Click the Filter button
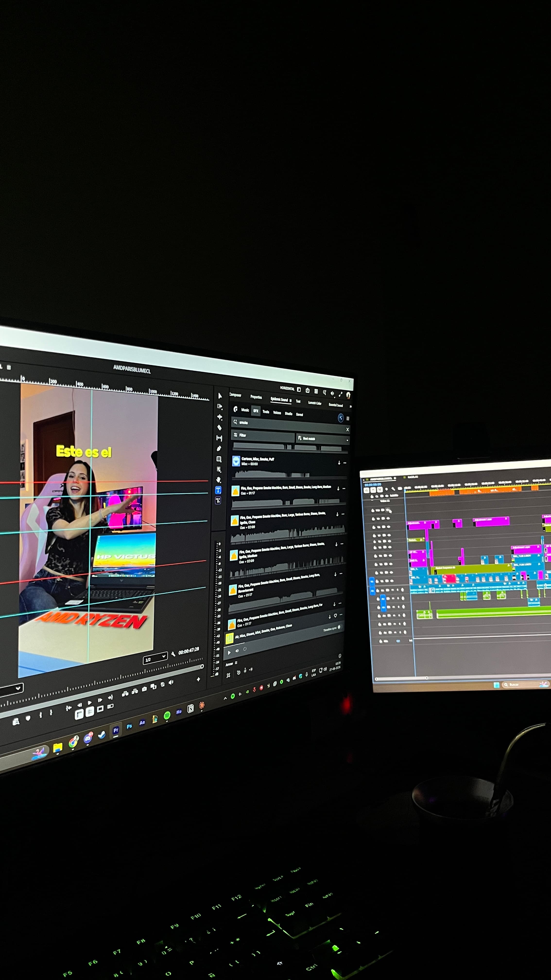Viewport: 551px width, 980px height. click(263, 436)
